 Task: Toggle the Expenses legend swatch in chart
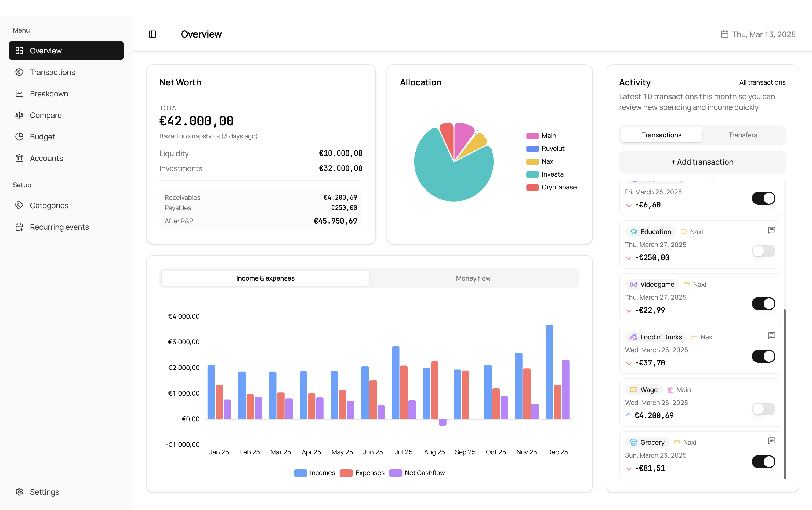point(346,473)
